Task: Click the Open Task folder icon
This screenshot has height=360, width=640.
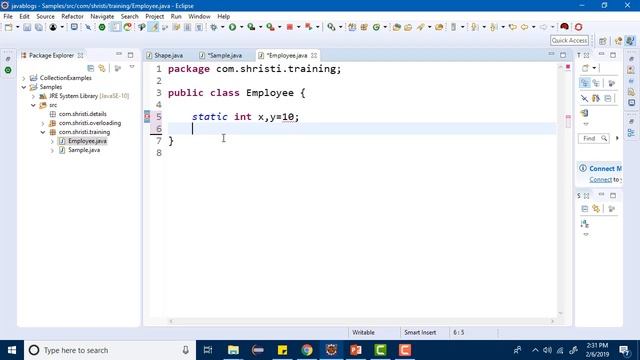Action: pyautogui.click(x=408, y=27)
